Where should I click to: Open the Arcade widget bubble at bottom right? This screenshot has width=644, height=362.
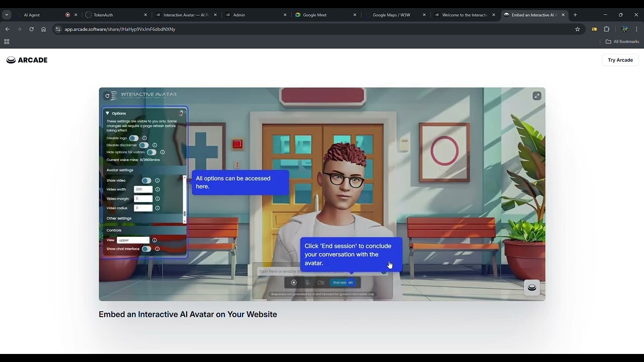(532, 287)
